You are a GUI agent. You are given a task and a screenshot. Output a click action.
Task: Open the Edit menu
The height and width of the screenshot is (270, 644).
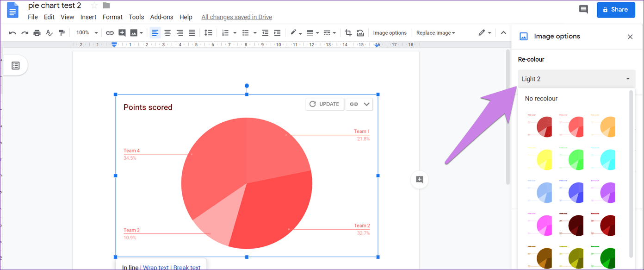(49, 17)
